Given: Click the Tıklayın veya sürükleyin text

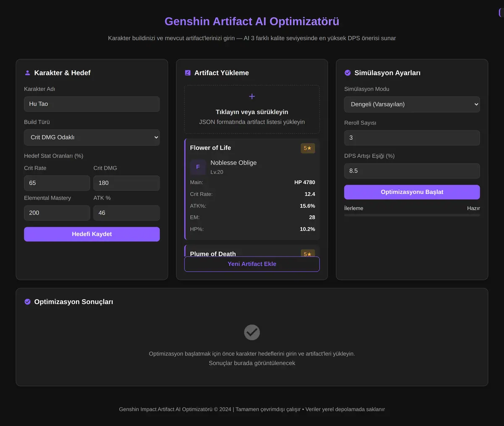Looking at the screenshot, I should 252,112.
